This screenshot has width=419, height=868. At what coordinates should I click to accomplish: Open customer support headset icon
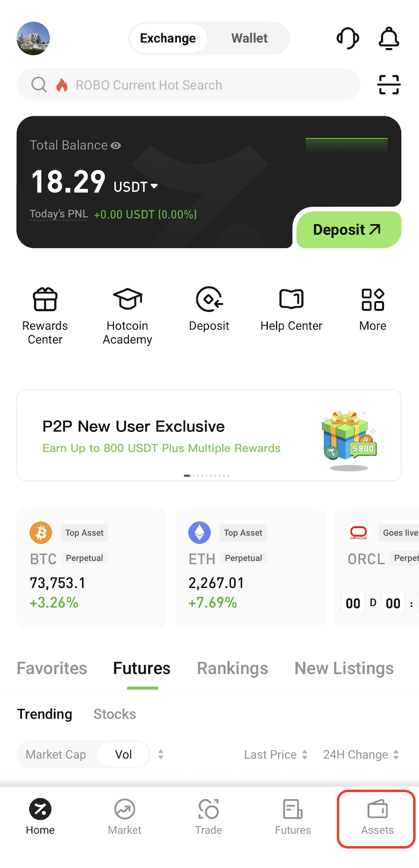coord(348,38)
